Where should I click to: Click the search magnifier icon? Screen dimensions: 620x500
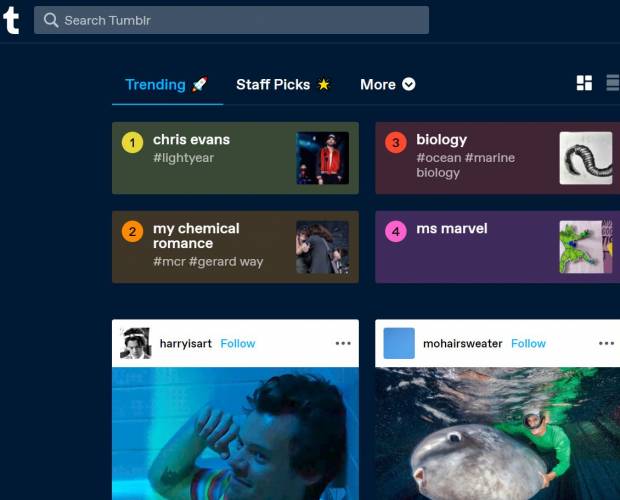coord(51,20)
